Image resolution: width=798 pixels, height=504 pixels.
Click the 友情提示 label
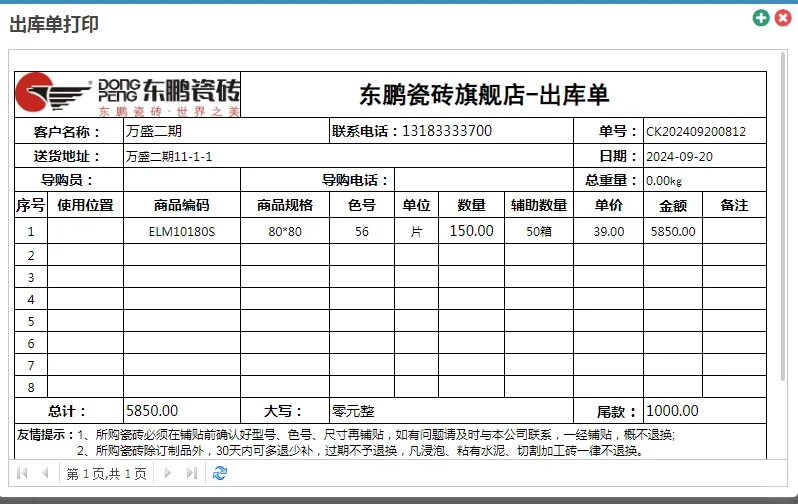coord(46,435)
